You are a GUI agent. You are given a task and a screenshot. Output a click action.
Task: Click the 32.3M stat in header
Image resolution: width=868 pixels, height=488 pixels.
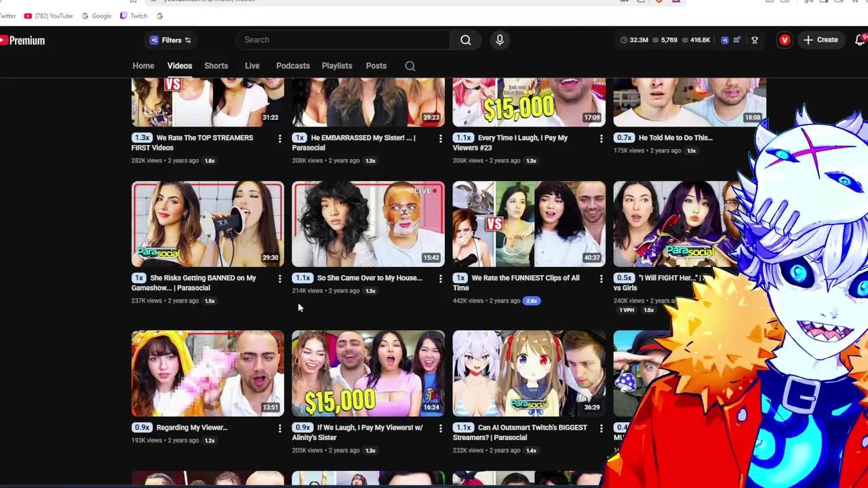coord(634,40)
